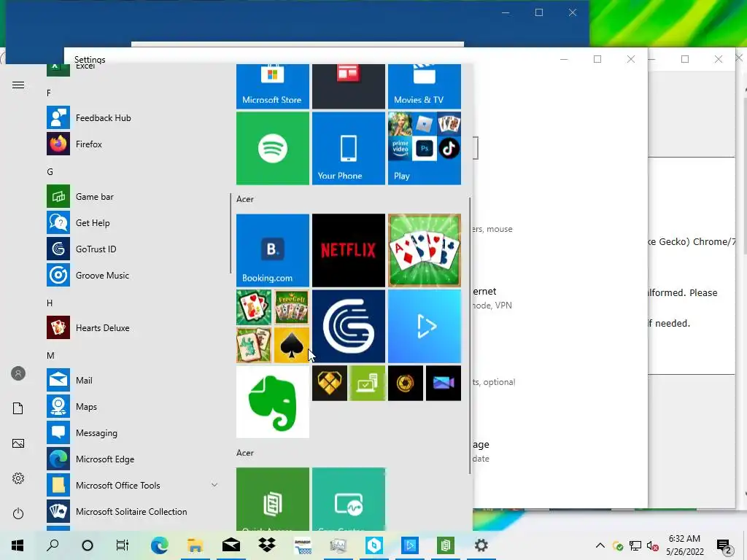Open the Booking.com tile

pos(273,250)
